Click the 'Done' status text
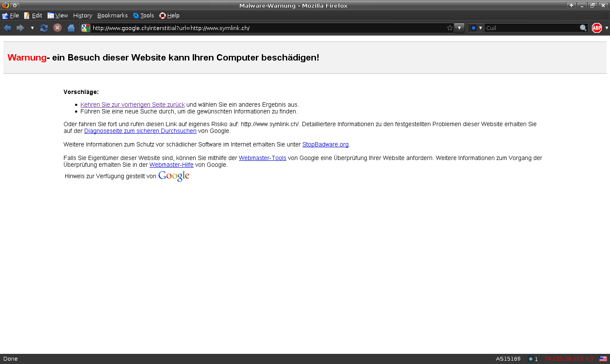The image size is (610, 364). point(11,359)
